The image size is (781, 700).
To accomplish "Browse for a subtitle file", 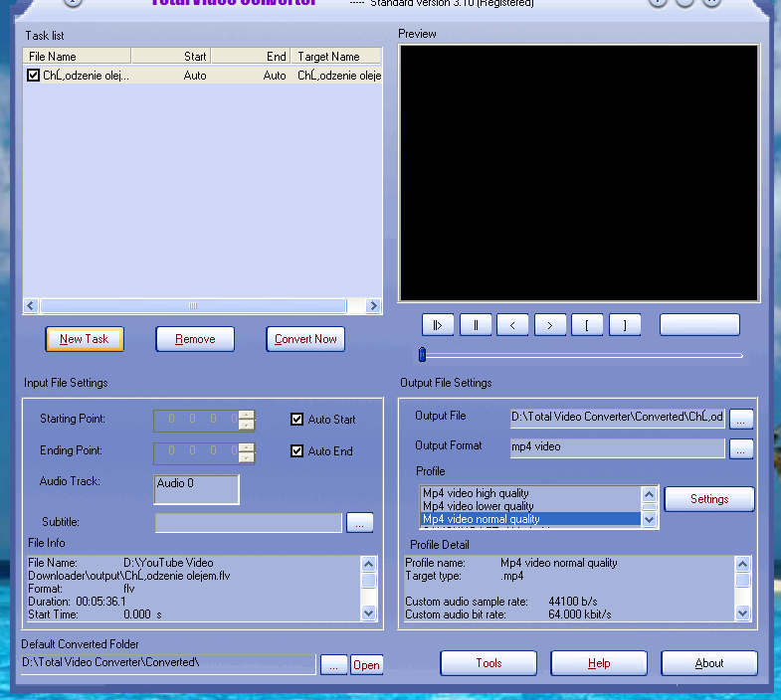I will coord(359,522).
